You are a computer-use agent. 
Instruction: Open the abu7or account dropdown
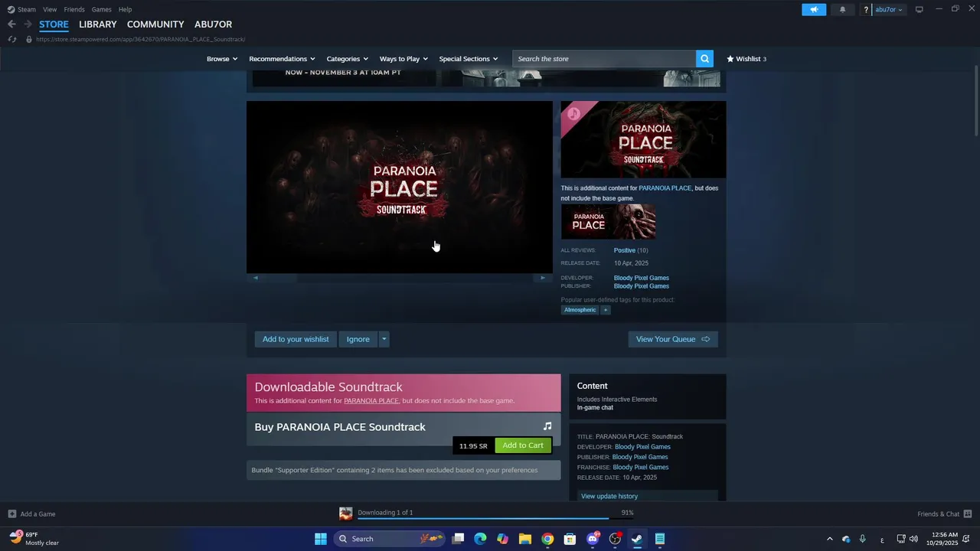[889, 10]
